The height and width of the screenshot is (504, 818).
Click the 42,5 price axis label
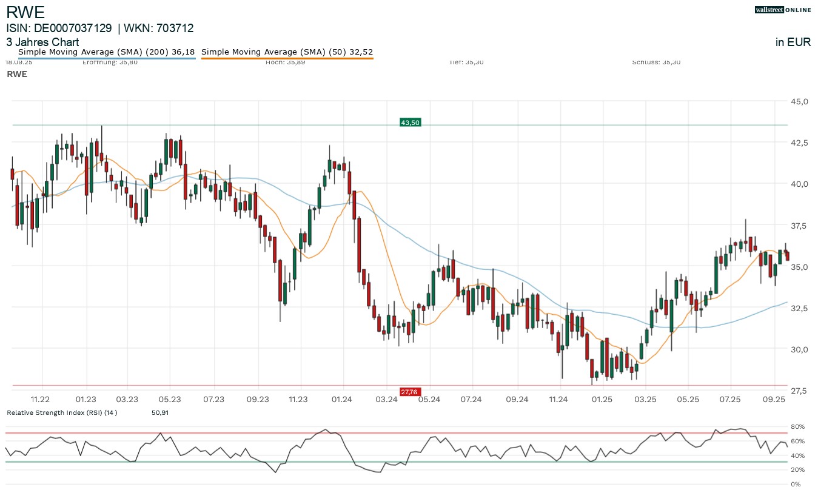tap(800, 143)
